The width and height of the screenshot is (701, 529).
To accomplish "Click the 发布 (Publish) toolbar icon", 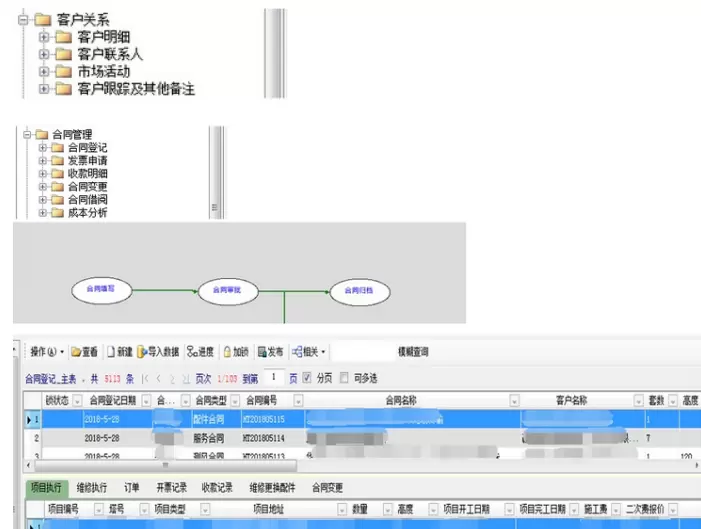I will [262, 352].
